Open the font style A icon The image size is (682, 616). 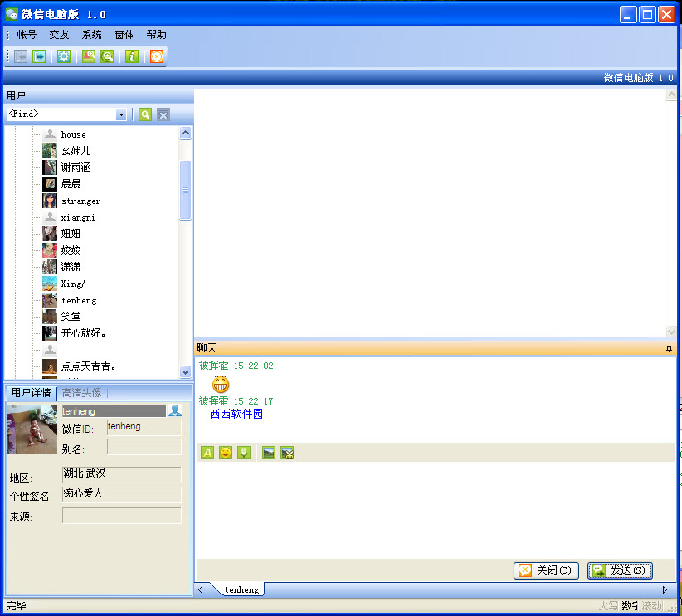tap(207, 453)
